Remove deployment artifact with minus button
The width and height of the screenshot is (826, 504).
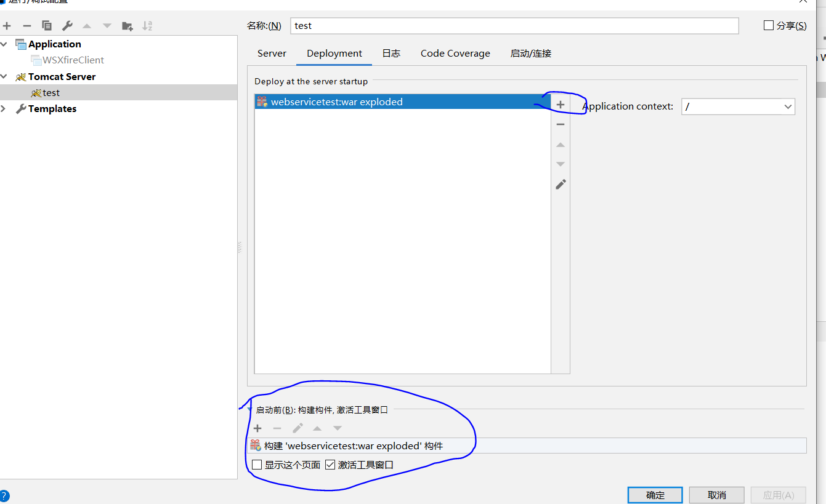(x=561, y=124)
